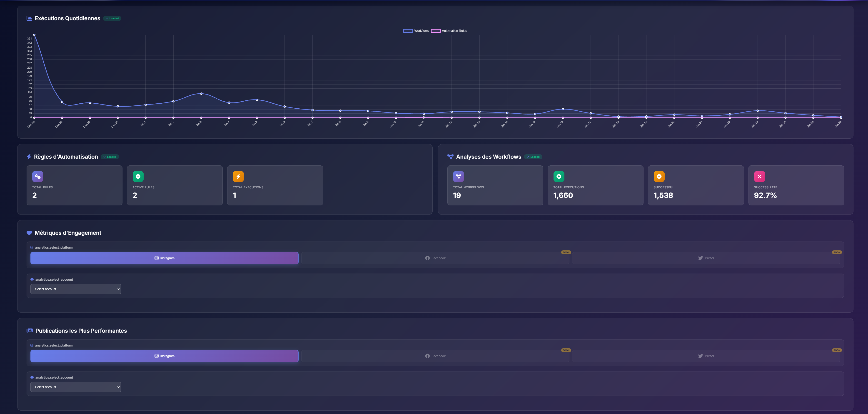Select Instagram platform in Métriques d'Engagement

click(165, 258)
